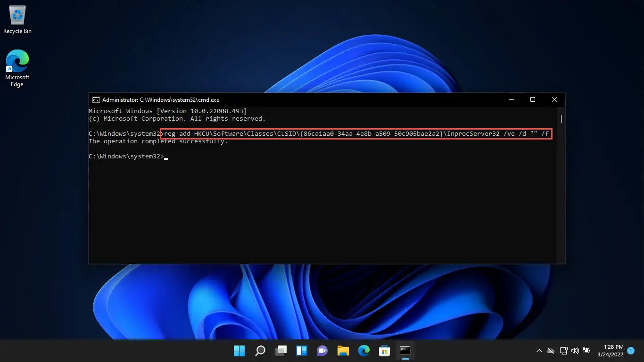The width and height of the screenshot is (644, 362).
Task: Expand hidden system tray icons chevron
Action: tap(539, 351)
